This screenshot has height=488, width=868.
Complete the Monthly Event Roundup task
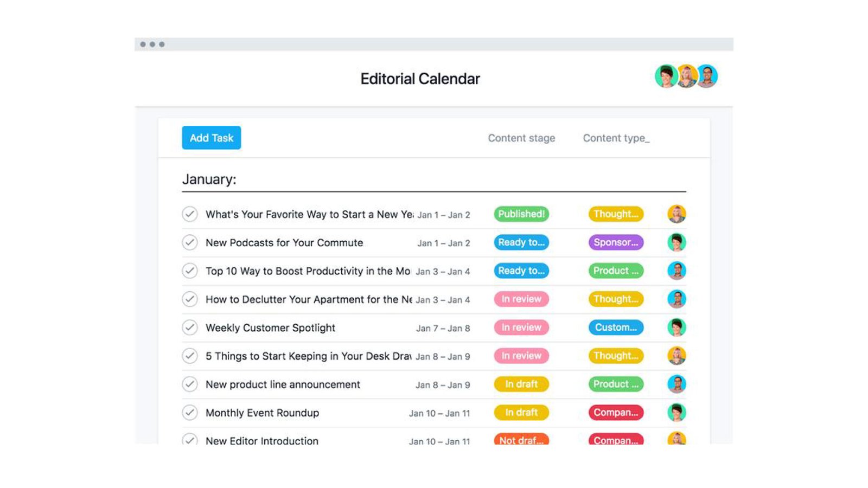[x=189, y=413]
